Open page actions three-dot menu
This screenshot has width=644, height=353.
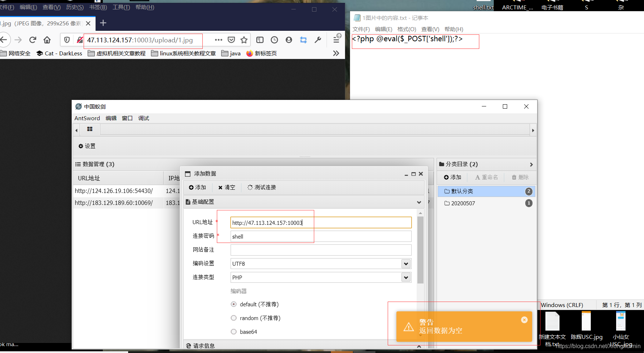218,40
